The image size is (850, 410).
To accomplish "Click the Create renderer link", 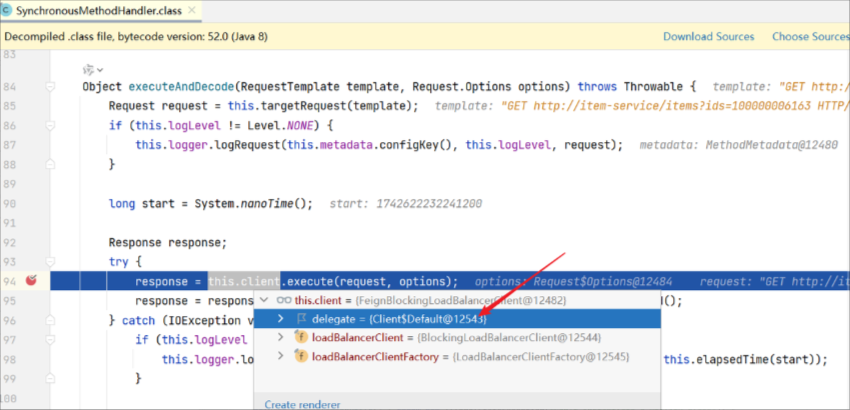I will pyautogui.click(x=302, y=404).
